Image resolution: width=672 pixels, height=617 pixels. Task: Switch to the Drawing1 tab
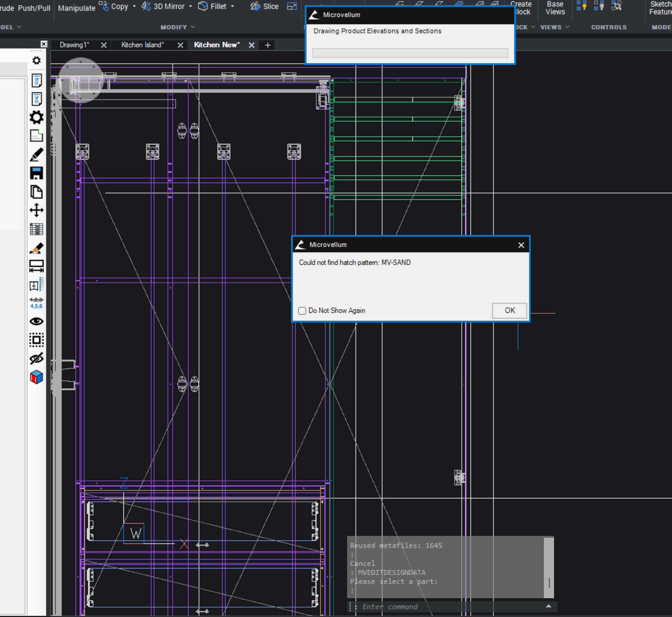tap(74, 45)
